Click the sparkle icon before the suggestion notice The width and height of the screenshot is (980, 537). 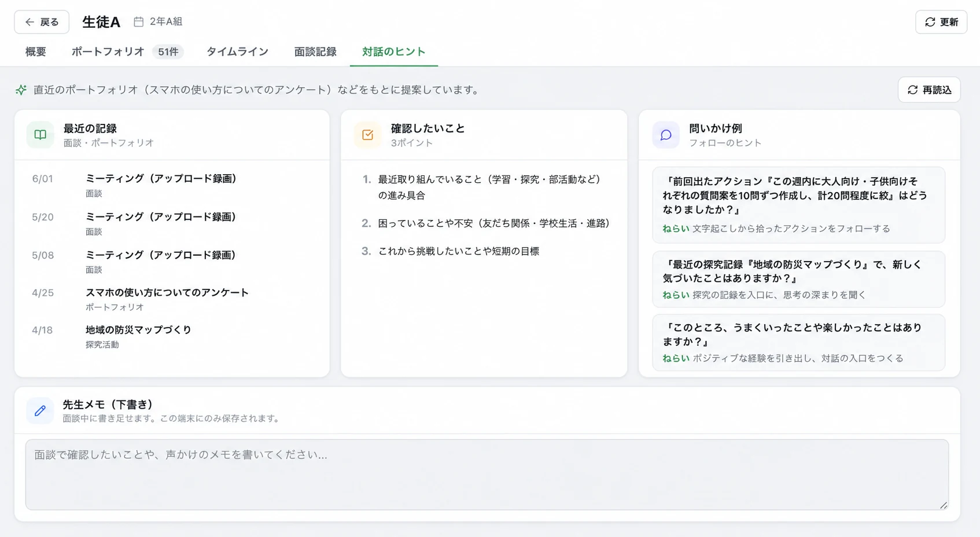(x=21, y=90)
